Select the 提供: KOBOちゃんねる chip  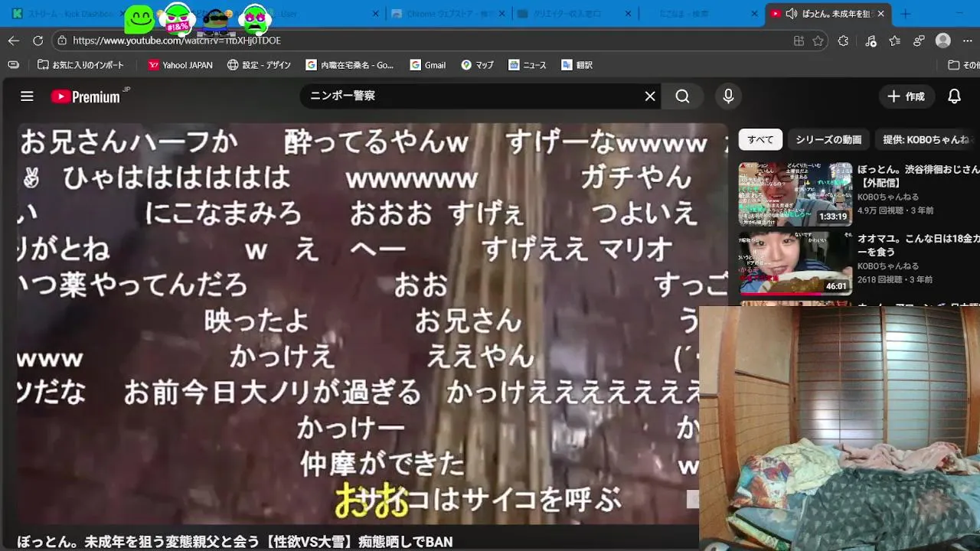[x=926, y=139]
